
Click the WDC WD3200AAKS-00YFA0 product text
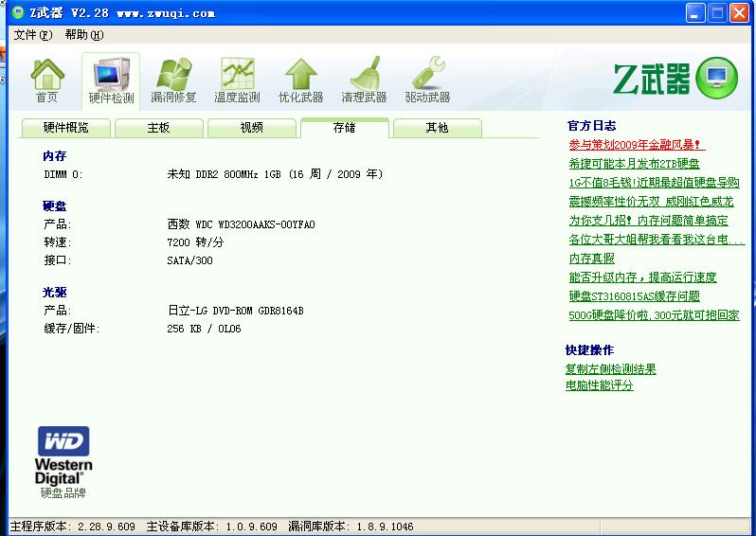tap(241, 224)
